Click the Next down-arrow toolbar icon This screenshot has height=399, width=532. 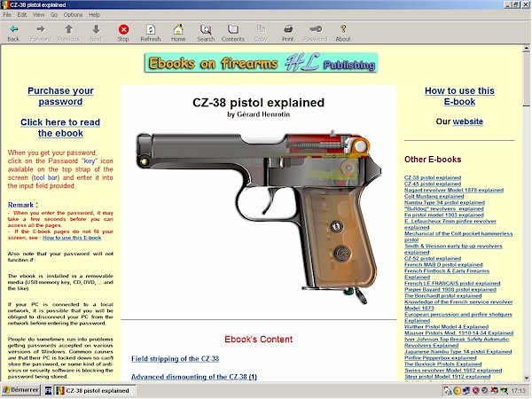pos(96,29)
